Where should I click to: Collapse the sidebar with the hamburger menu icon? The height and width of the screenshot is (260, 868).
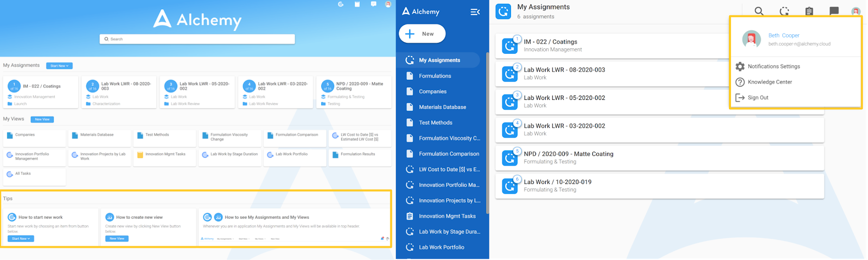coord(475,12)
